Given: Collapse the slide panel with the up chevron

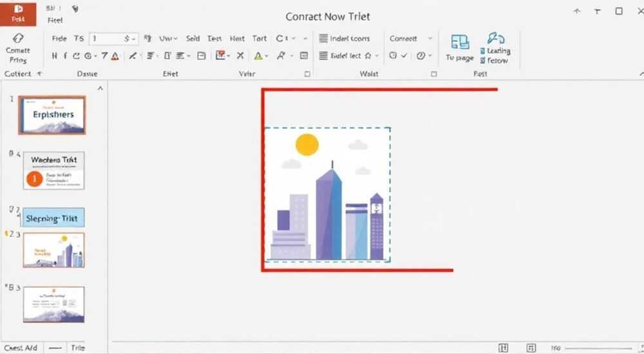Looking at the screenshot, I should [x=100, y=88].
